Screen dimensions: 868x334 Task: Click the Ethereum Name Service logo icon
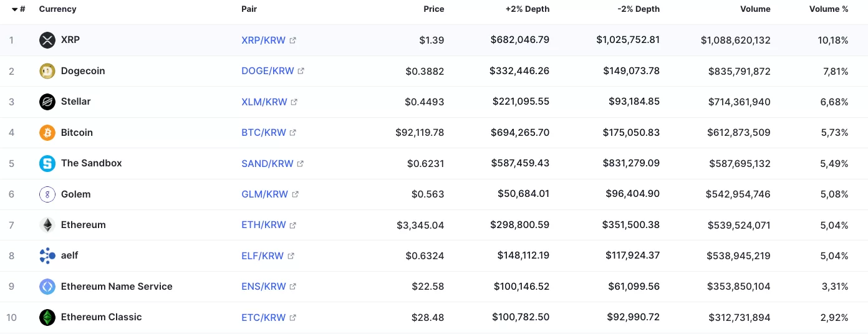click(47, 287)
